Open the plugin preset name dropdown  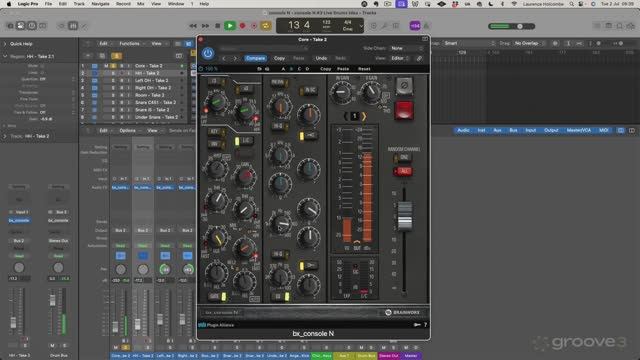tap(264, 48)
